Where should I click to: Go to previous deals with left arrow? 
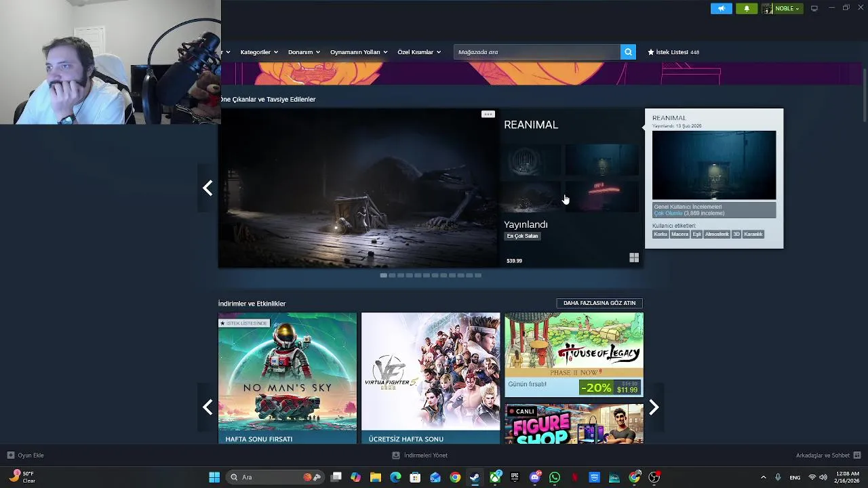click(x=208, y=407)
